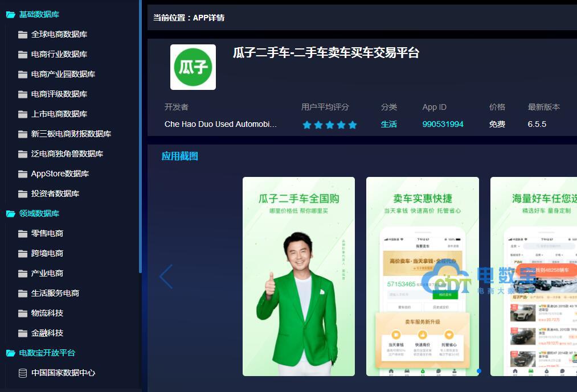The width and height of the screenshot is (577, 392).
Task: Click 应用截图 section heading
Action: [x=179, y=156]
